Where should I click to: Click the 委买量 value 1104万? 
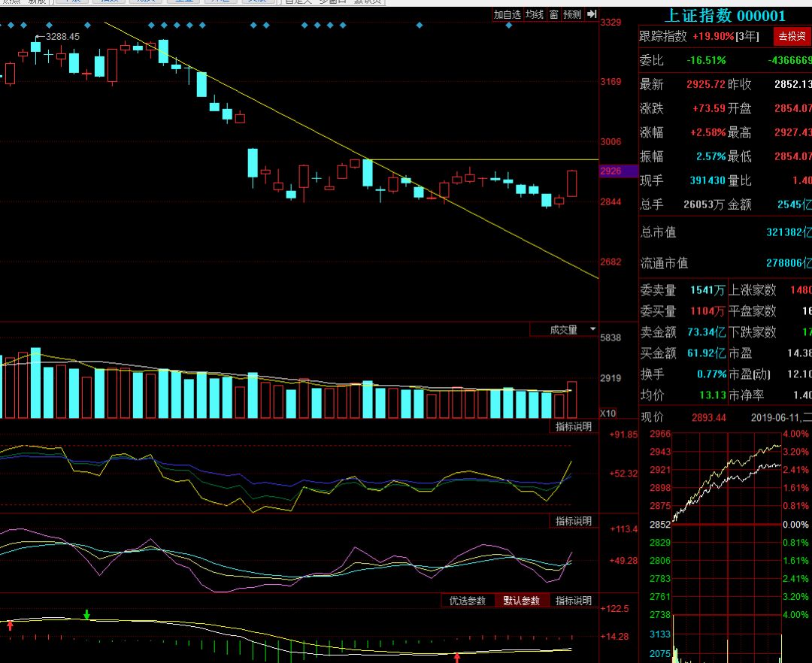[707, 311]
